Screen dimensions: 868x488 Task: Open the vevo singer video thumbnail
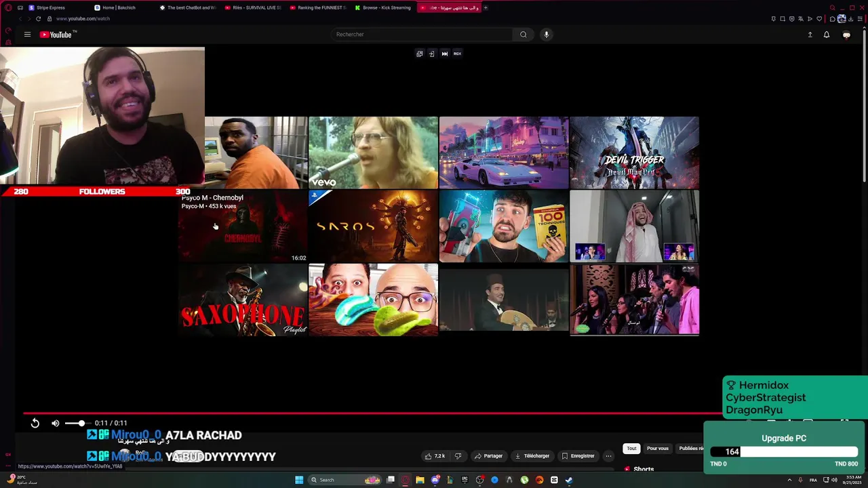pyautogui.click(x=373, y=152)
